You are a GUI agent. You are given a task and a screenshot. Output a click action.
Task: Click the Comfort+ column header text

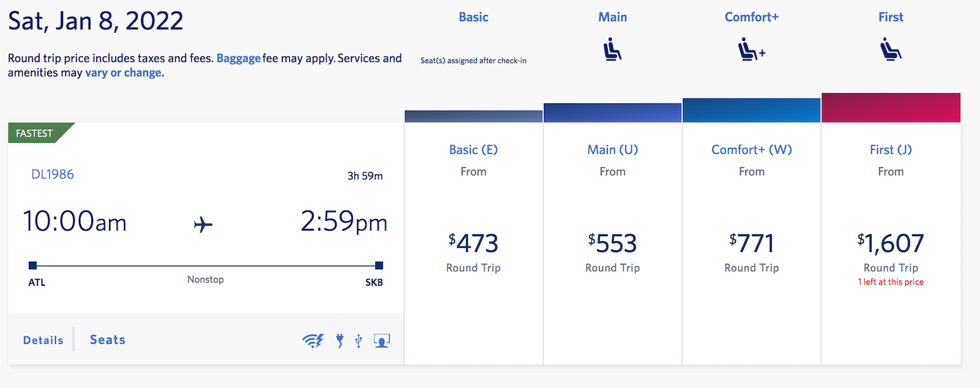(752, 17)
